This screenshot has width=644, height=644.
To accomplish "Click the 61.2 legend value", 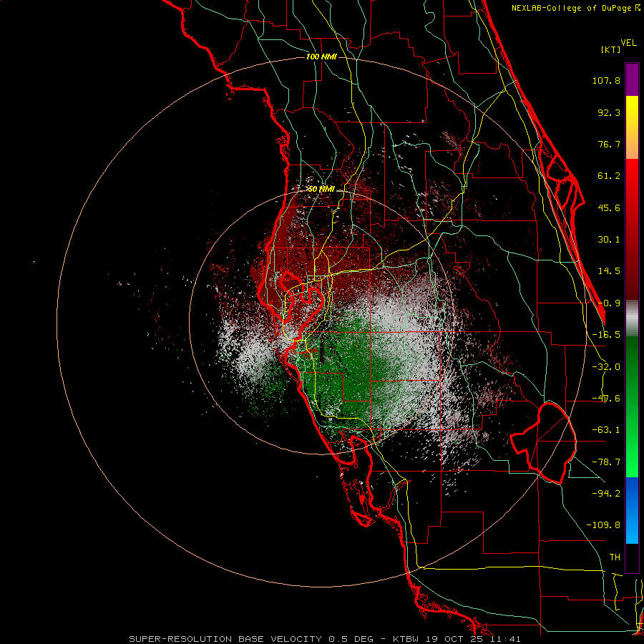I will coord(609,176).
